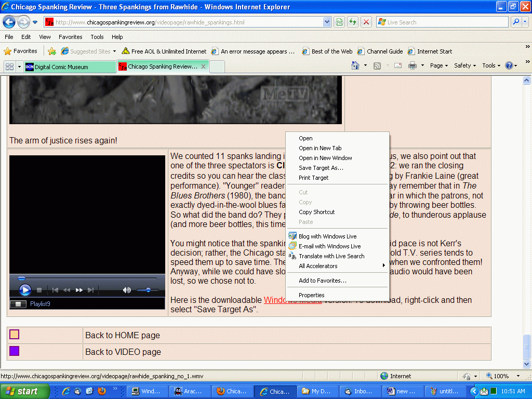The image size is (532, 399).
Task: Click the Stop loading red X icon
Action: click(x=366, y=22)
